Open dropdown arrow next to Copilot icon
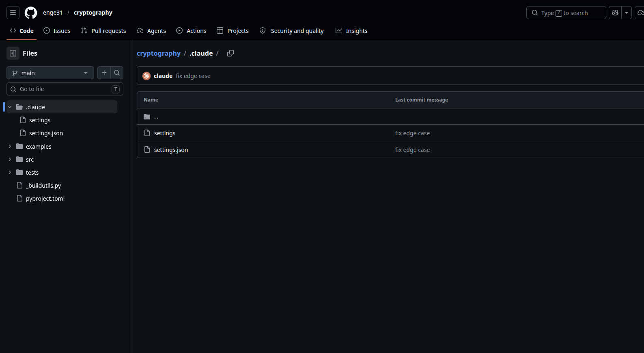 [627, 13]
